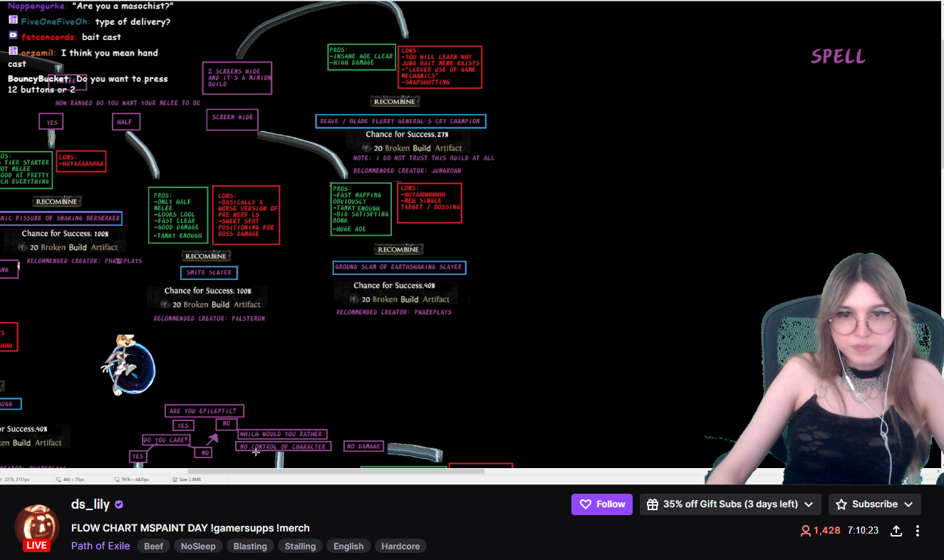This screenshot has width=944, height=560.
Task: Click the viewer count person icon
Action: [806, 531]
